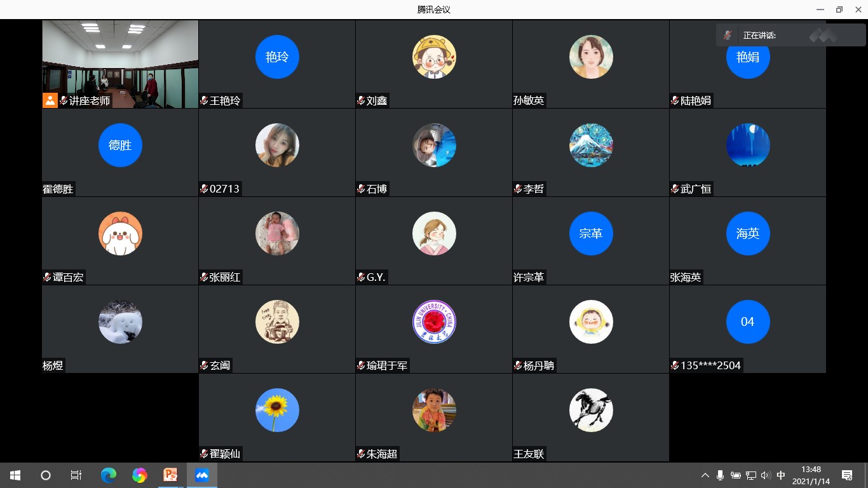Expand the hidden system tray icons chevron
The image size is (868, 488).
tap(705, 475)
